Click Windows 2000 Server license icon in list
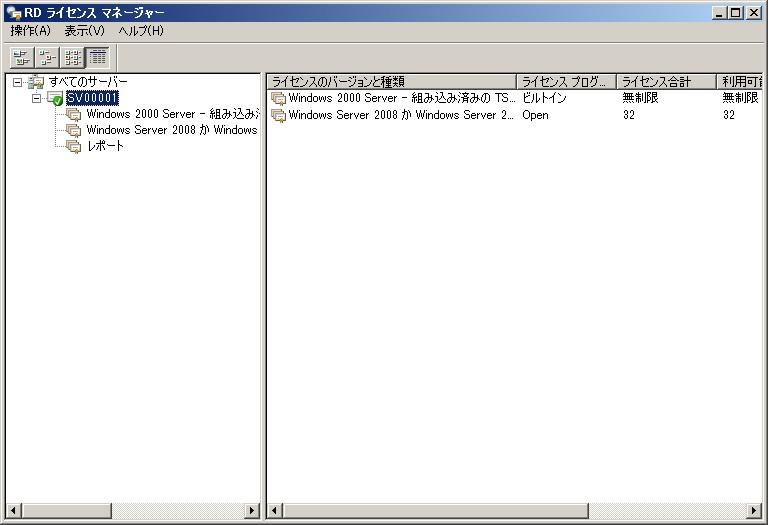 278,99
